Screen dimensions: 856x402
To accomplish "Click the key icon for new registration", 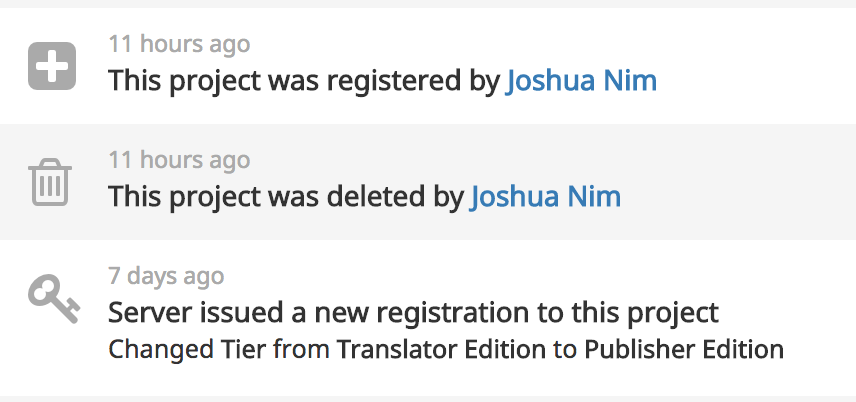I will point(54,299).
